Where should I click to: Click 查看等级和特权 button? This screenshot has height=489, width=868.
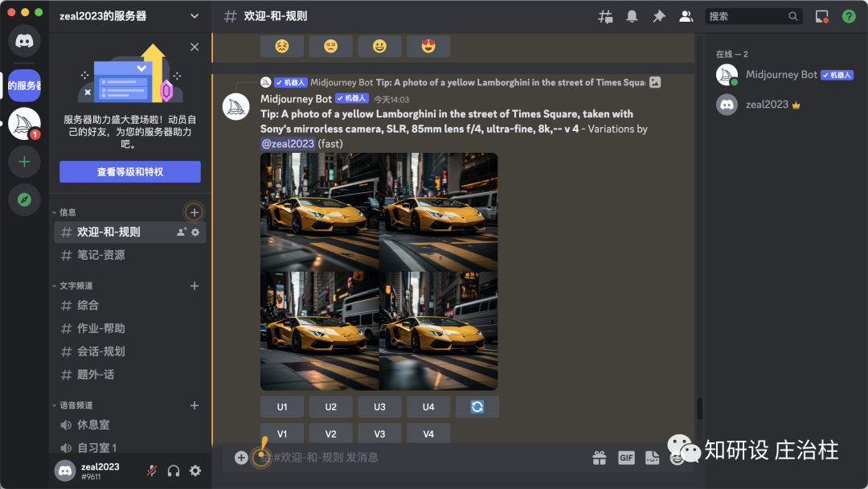click(x=130, y=171)
